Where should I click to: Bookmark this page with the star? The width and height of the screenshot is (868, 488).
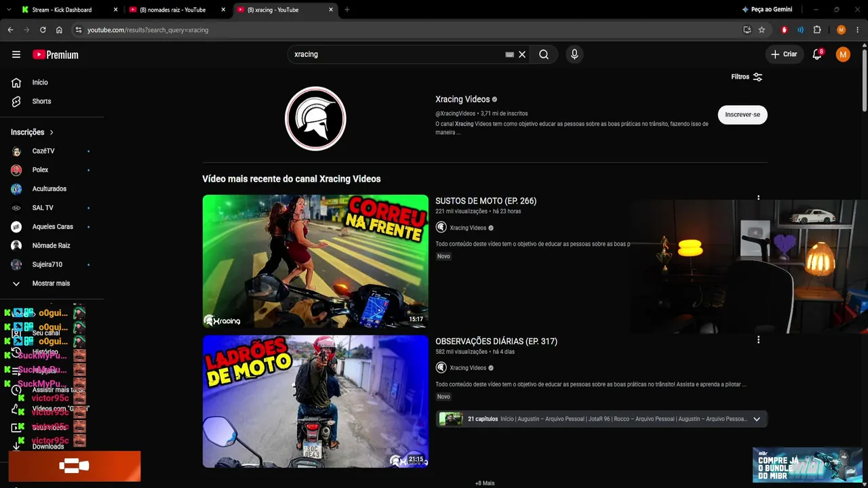(762, 30)
